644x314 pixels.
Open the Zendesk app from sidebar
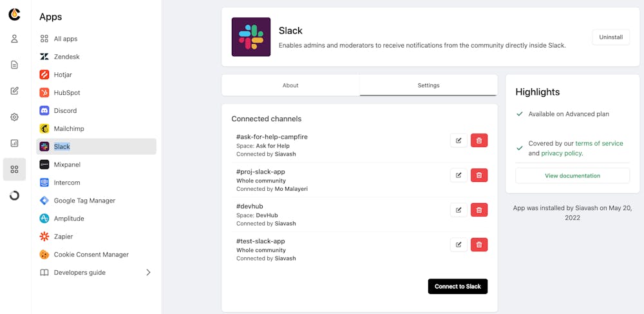tap(66, 57)
